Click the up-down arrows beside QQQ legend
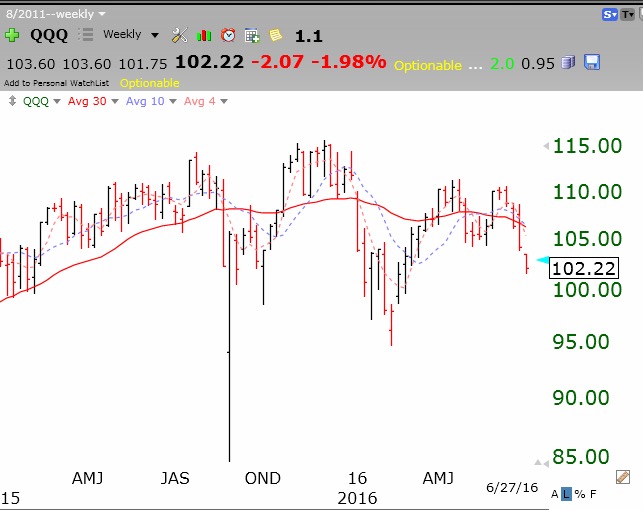The width and height of the screenshot is (643, 510). tap(12, 101)
